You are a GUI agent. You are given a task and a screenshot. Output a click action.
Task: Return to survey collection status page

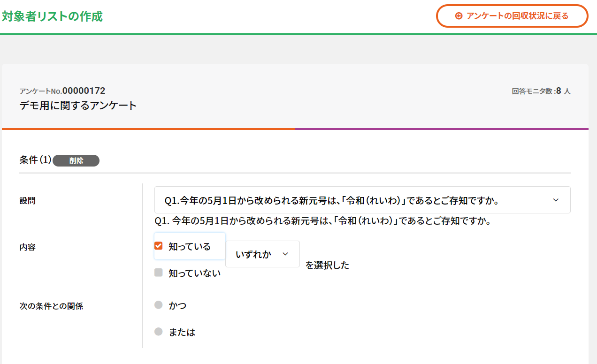(x=512, y=16)
